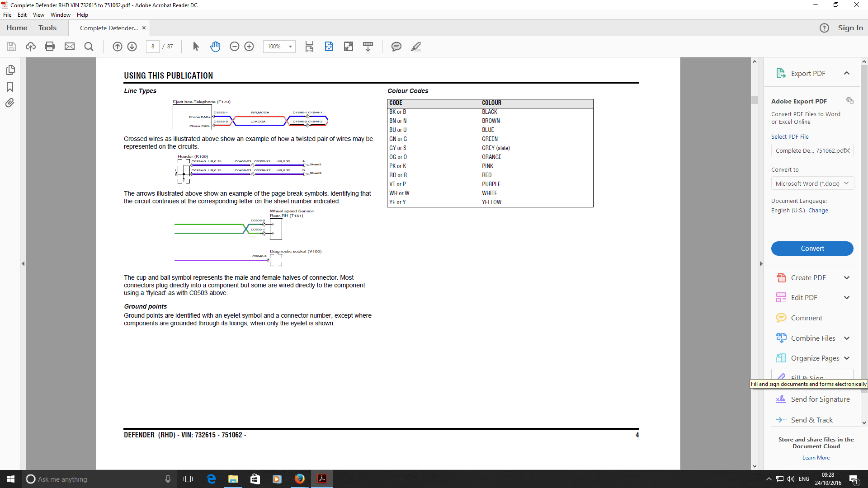
Task: Activate the Hand pan tool
Action: coord(215,47)
